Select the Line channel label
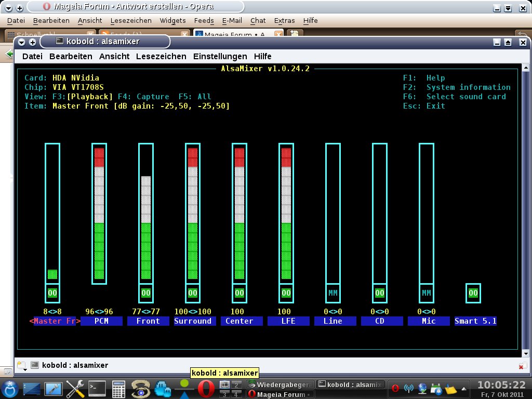The image size is (532, 399). click(x=335, y=321)
